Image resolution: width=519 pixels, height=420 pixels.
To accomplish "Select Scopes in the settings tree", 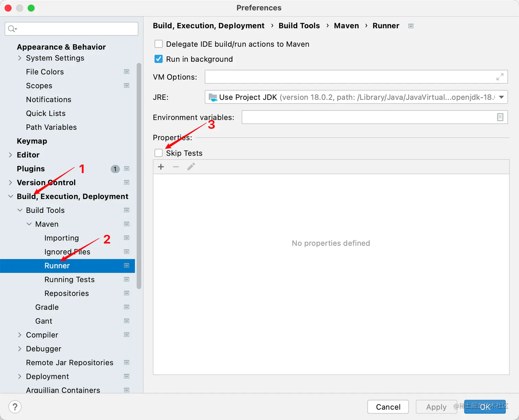I will point(39,86).
